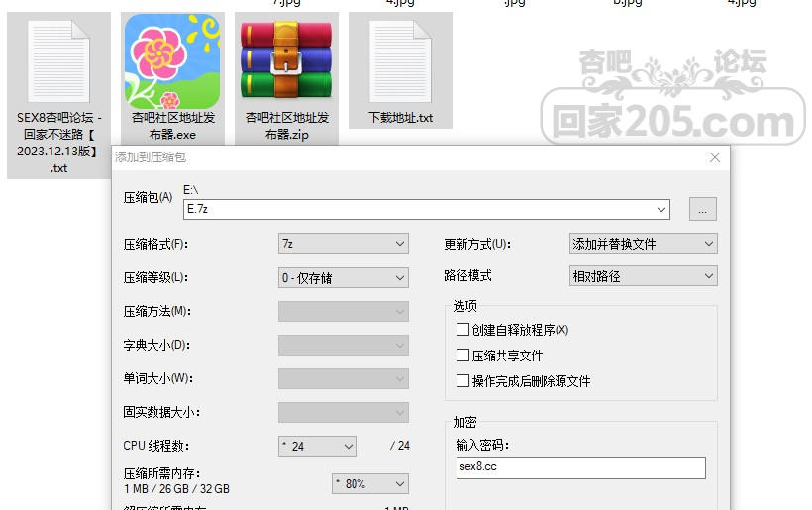Enable 创建自释放程序 checkbox

pyautogui.click(x=462, y=330)
